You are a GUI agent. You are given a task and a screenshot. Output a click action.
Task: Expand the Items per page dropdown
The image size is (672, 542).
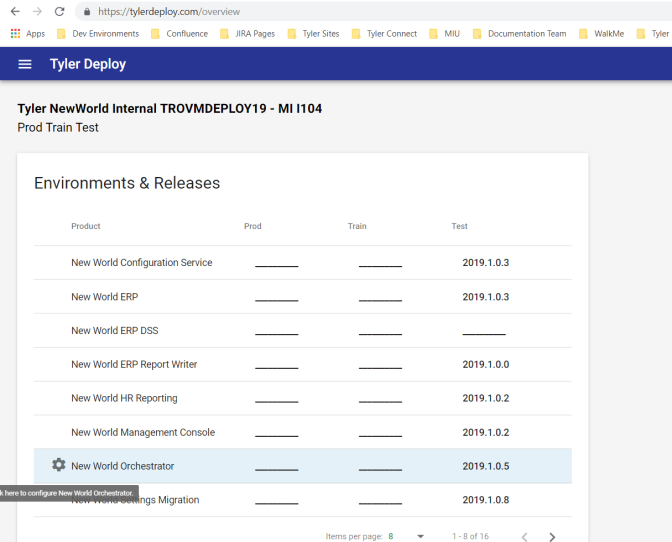(420, 536)
